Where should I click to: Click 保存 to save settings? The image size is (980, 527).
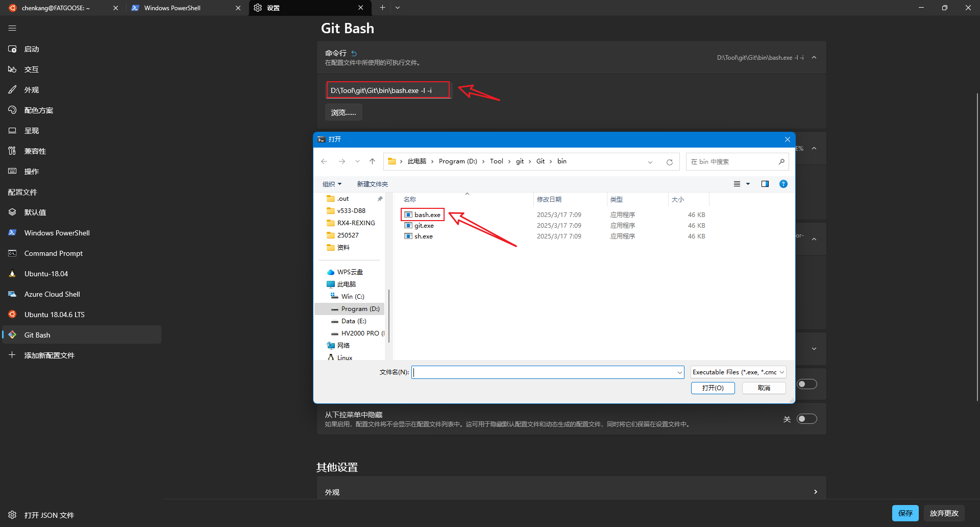click(x=905, y=513)
